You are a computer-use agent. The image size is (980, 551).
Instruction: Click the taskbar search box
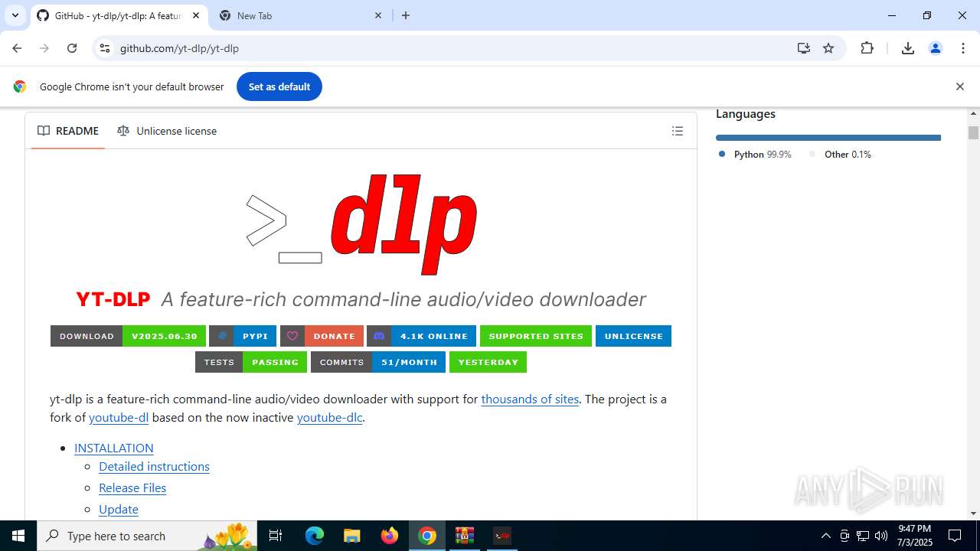[148, 536]
